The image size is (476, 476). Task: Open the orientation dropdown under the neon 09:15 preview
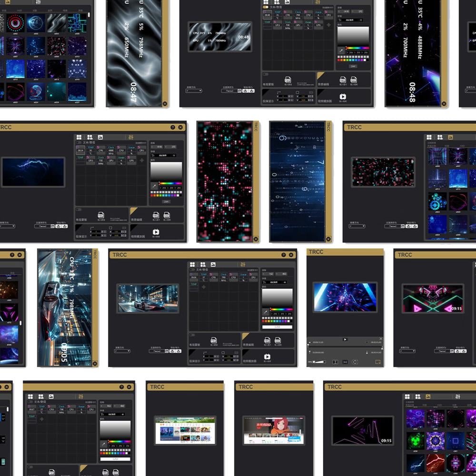[407, 351]
